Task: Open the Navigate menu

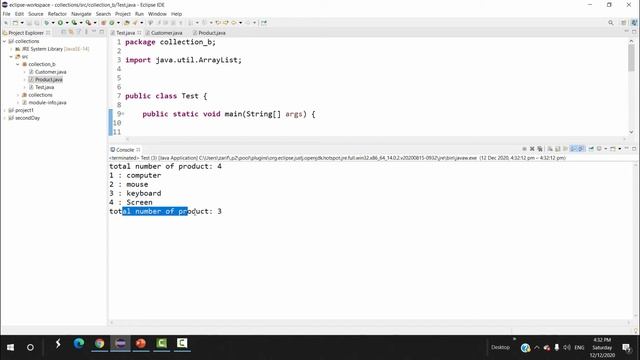Action: coord(81,14)
